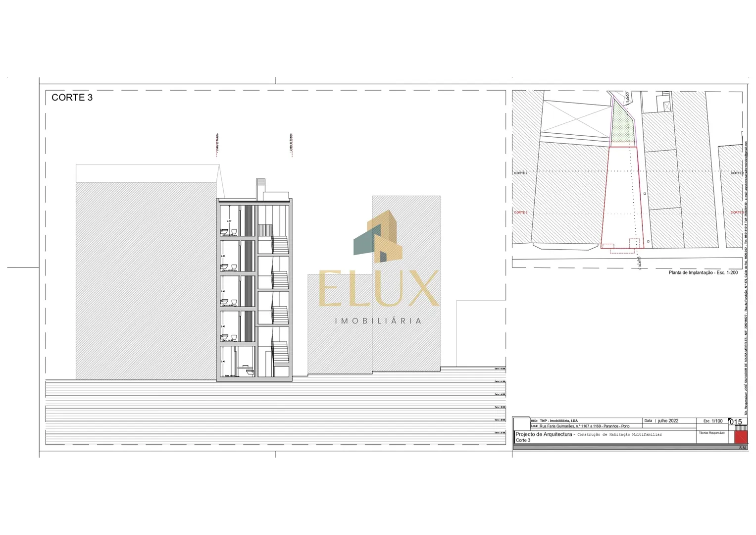Click the IMOBILIÁRIA watermark text
This screenshot has height=535, width=756.
point(379,321)
